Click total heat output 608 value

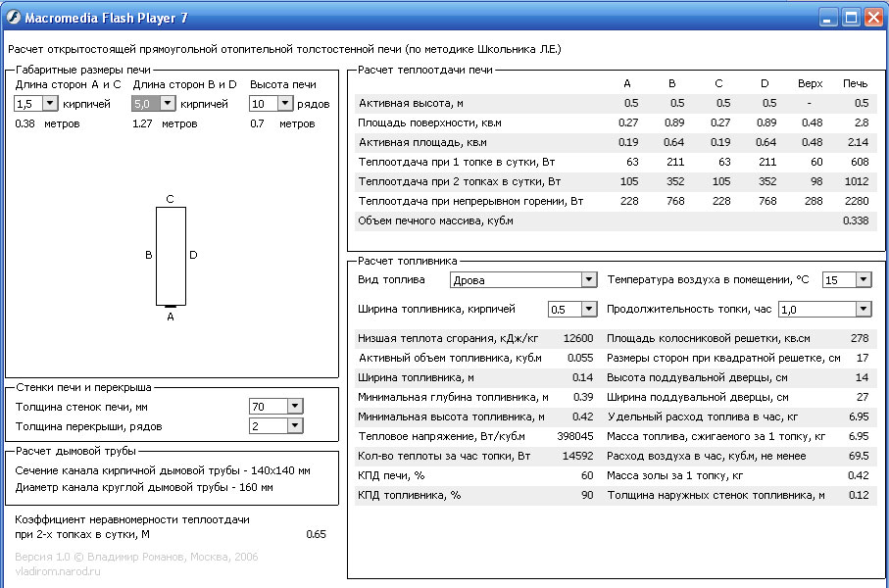(860, 162)
